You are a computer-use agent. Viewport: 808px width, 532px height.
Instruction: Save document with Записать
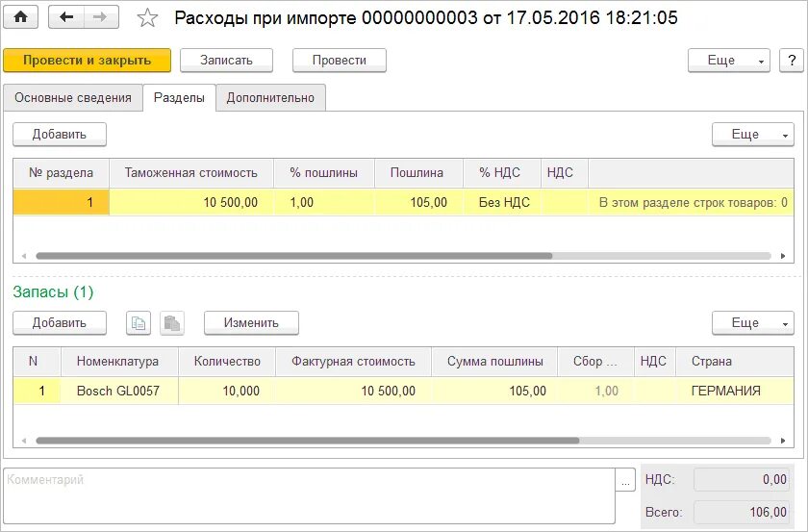point(226,61)
